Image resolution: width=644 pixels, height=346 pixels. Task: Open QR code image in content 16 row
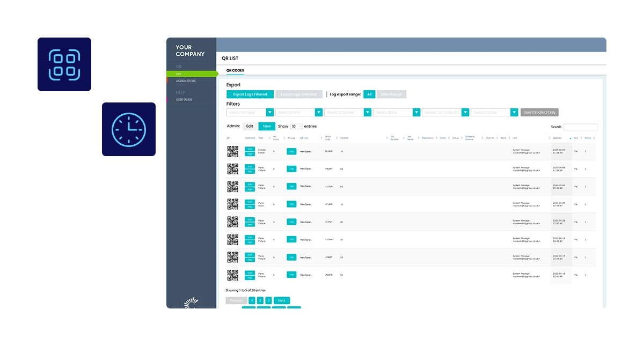point(232,204)
